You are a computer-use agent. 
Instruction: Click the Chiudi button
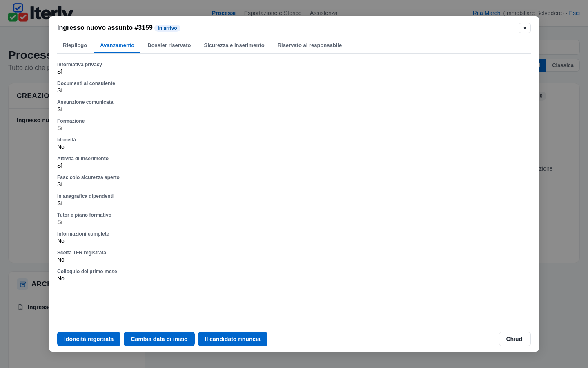pyautogui.click(x=515, y=339)
